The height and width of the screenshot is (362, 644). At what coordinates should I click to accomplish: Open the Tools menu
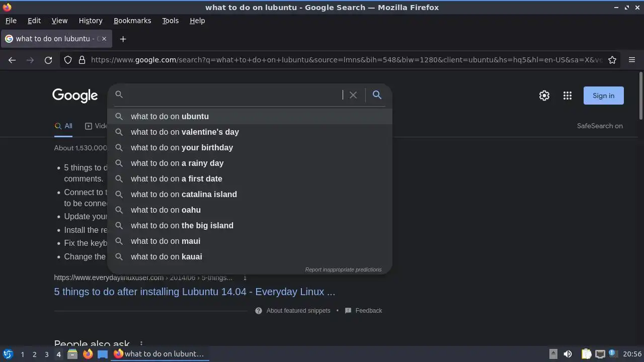[x=170, y=21]
